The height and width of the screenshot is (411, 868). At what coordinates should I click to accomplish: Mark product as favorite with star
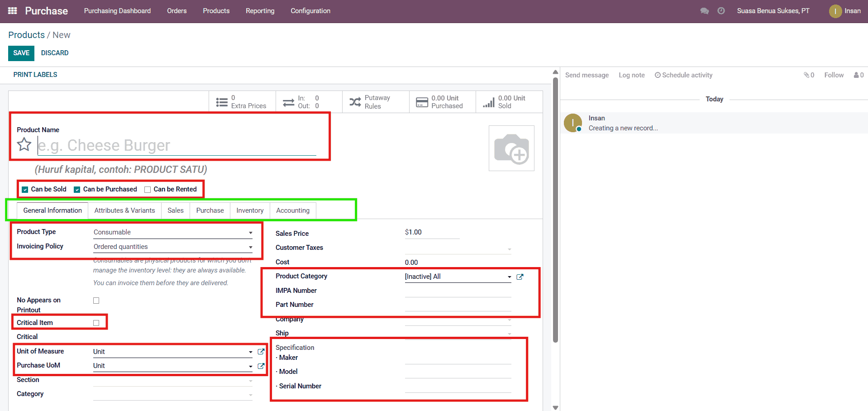tap(24, 145)
